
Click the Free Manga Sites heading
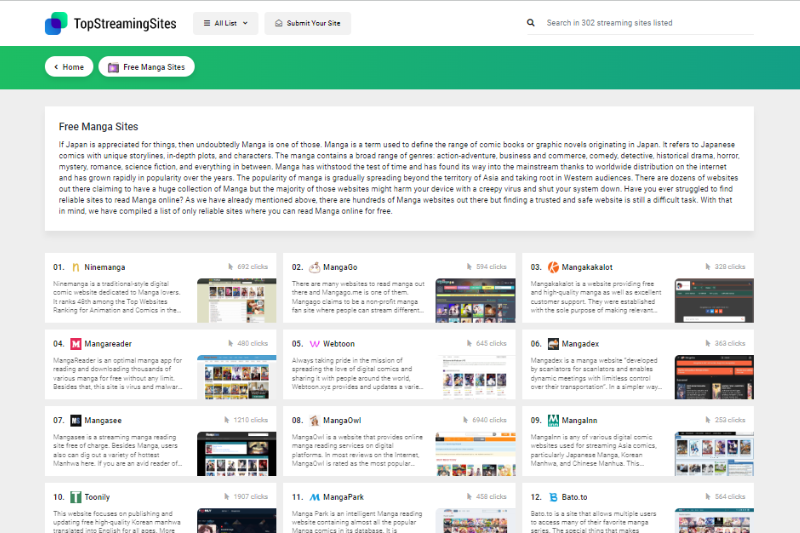pyautogui.click(x=98, y=126)
